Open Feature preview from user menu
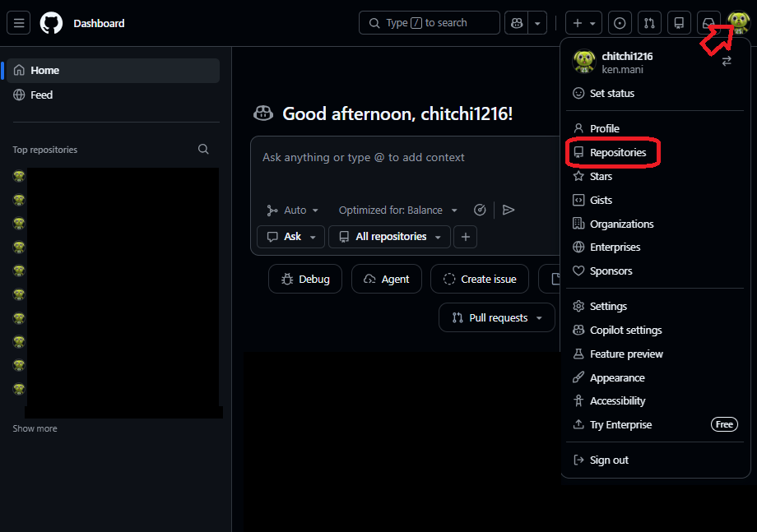Screen dimensions: 757x532 coord(655,354)
